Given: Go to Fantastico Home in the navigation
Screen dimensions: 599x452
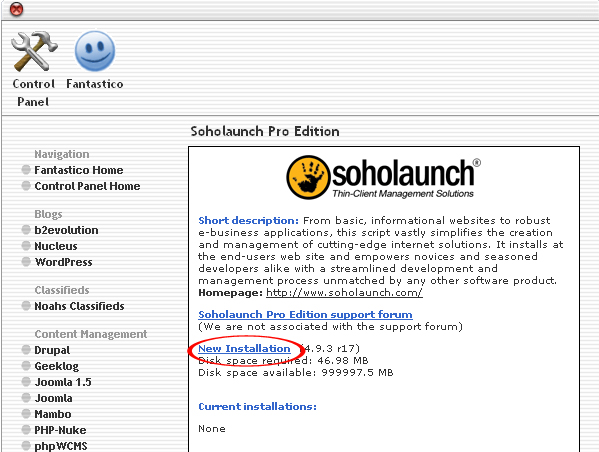Looking at the screenshot, I should [x=79, y=170].
